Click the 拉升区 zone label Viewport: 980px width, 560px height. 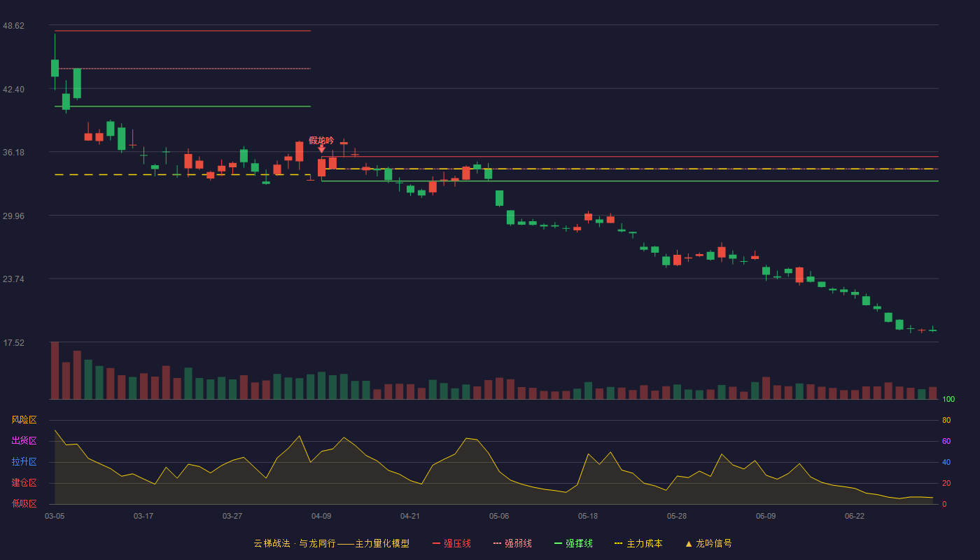pyautogui.click(x=24, y=462)
